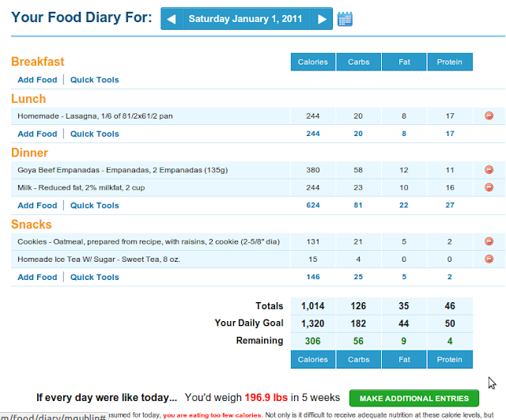This screenshot has width=506, height=420.
Task: Open the Goya Beef Empanadas food entry
Action: pos(123,170)
